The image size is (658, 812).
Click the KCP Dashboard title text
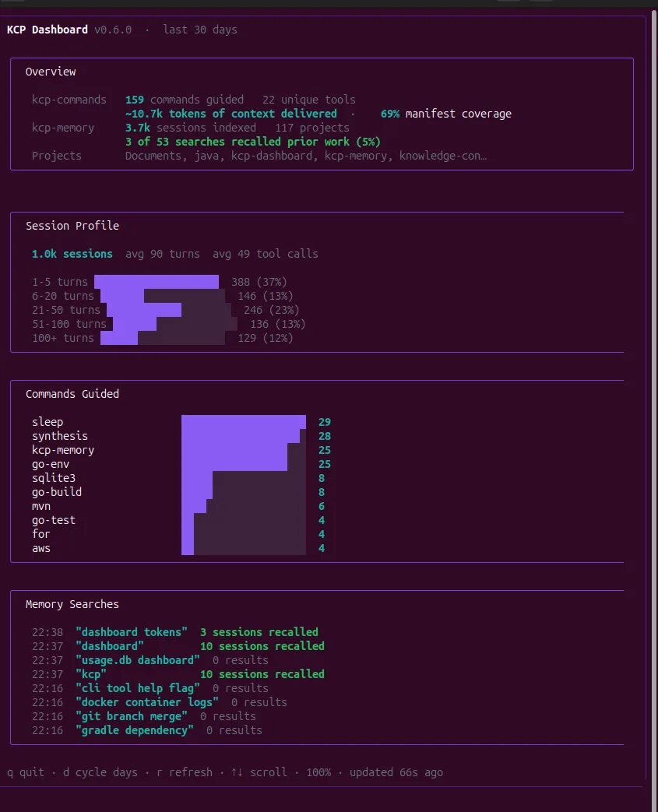click(48, 30)
